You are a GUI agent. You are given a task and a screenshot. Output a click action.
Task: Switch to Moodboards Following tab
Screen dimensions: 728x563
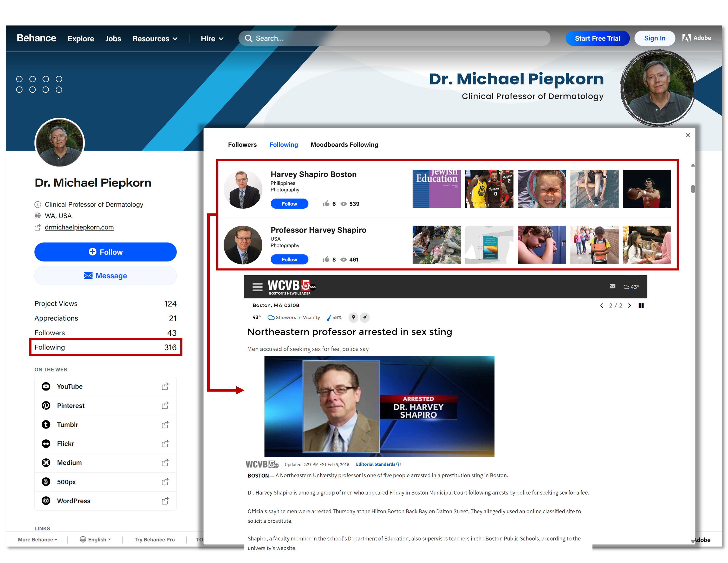pos(344,145)
